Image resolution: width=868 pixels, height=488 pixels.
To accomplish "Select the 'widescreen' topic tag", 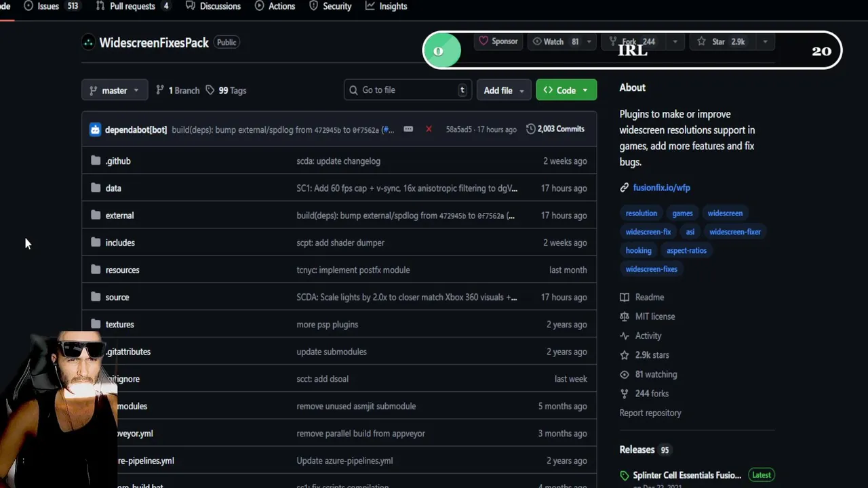I will pyautogui.click(x=725, y=213).
